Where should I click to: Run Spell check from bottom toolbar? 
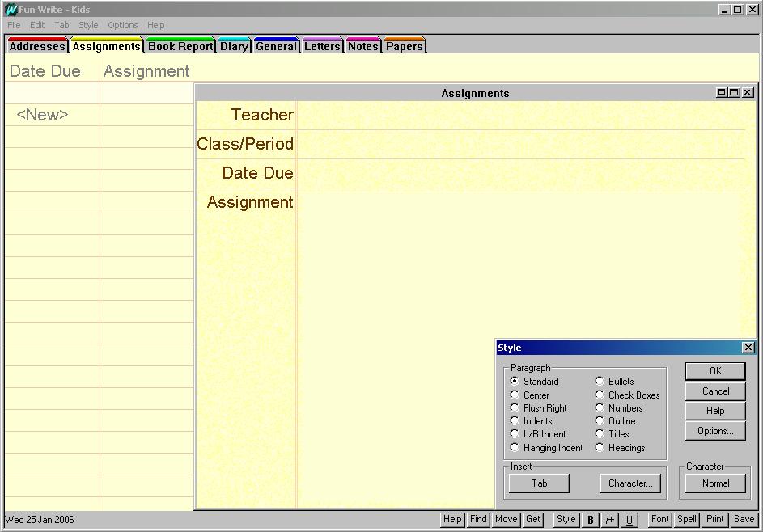tap(687, 519)
